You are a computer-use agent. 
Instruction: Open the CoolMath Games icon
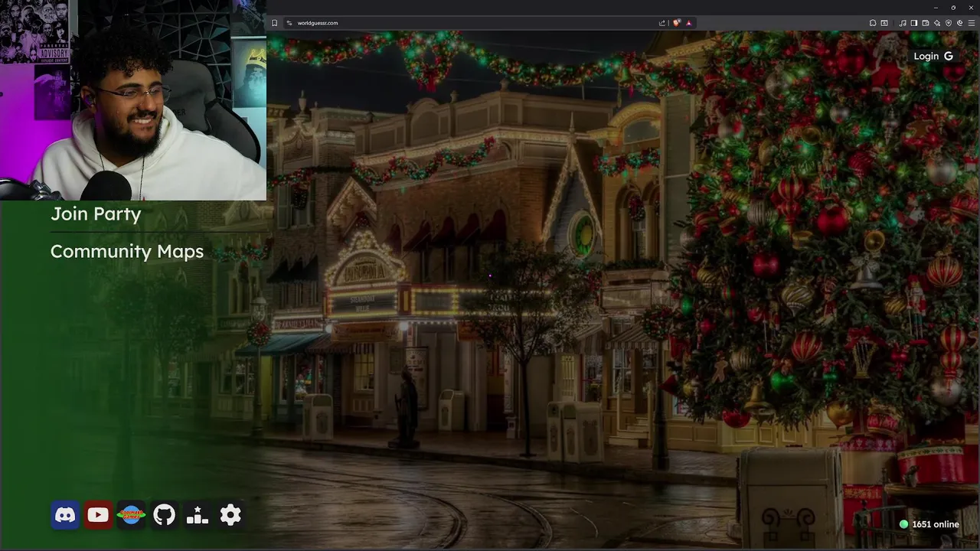tap(131, 515)
